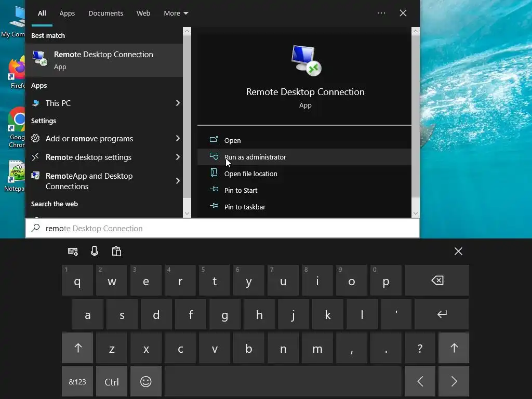Click the Pin to Start pin icon

pos(214,189)
